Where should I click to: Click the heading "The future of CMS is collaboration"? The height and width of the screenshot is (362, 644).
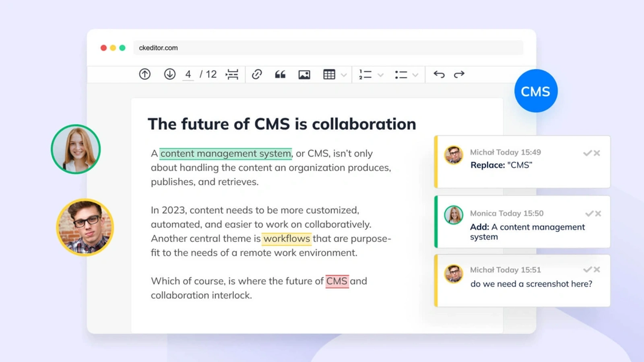click(282, 124)
